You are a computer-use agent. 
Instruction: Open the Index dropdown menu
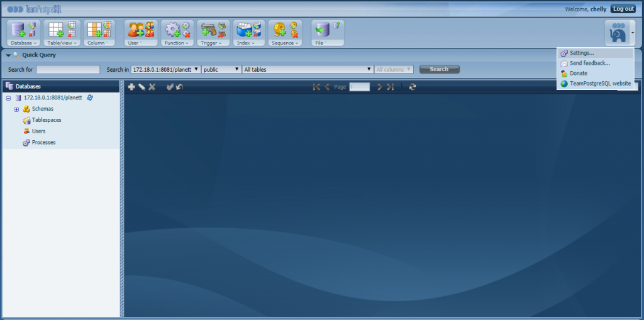[249, 43]
